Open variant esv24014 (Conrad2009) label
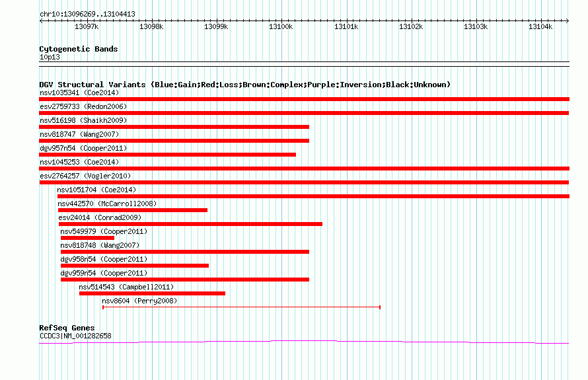 100,217
